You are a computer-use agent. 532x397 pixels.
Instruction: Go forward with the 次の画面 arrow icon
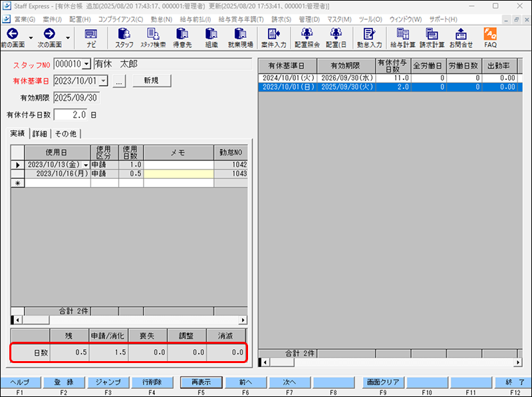click(49, 37)
